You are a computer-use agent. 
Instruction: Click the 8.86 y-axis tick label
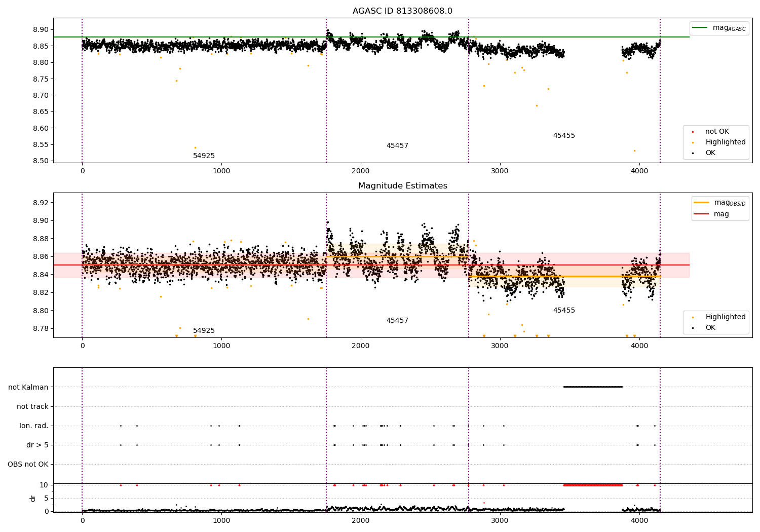[x=41, y=256]
